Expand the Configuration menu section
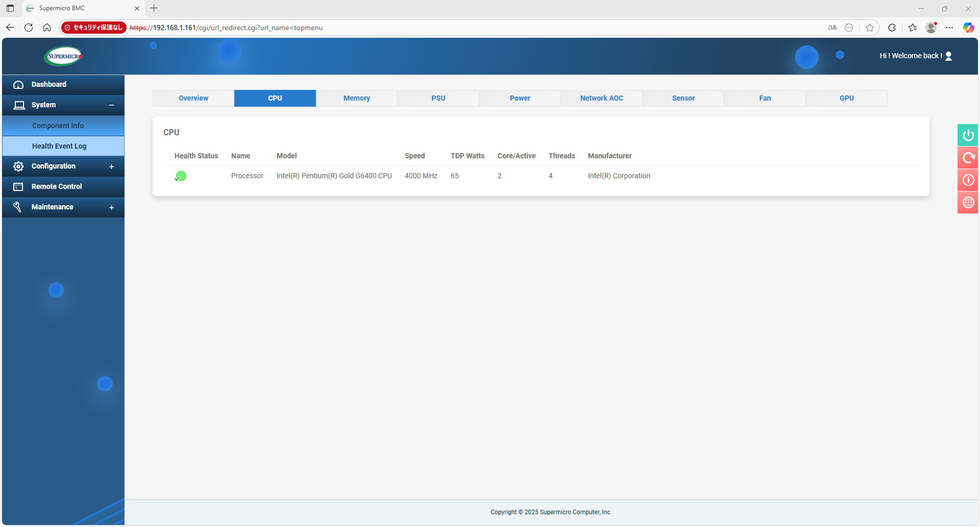 pos(111,166)
